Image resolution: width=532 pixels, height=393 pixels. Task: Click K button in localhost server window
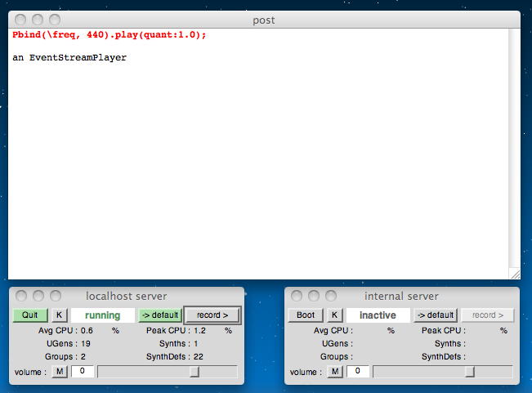pyautogui.click(x=60, y=315)
